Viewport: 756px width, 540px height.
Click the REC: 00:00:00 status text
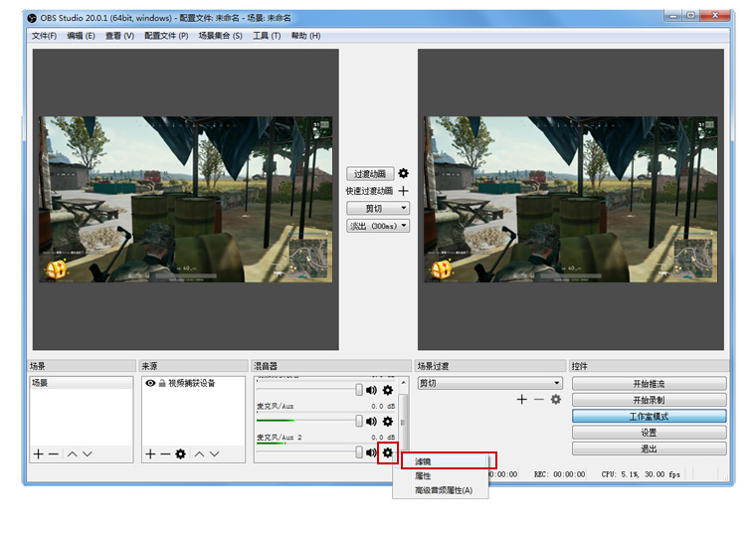pyautogui.click(x=559, y=474)
